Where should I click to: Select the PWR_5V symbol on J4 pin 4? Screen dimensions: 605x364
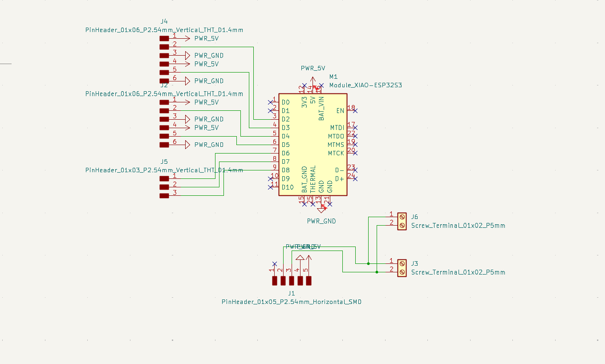pyautogui.click(x=187, y=64)
